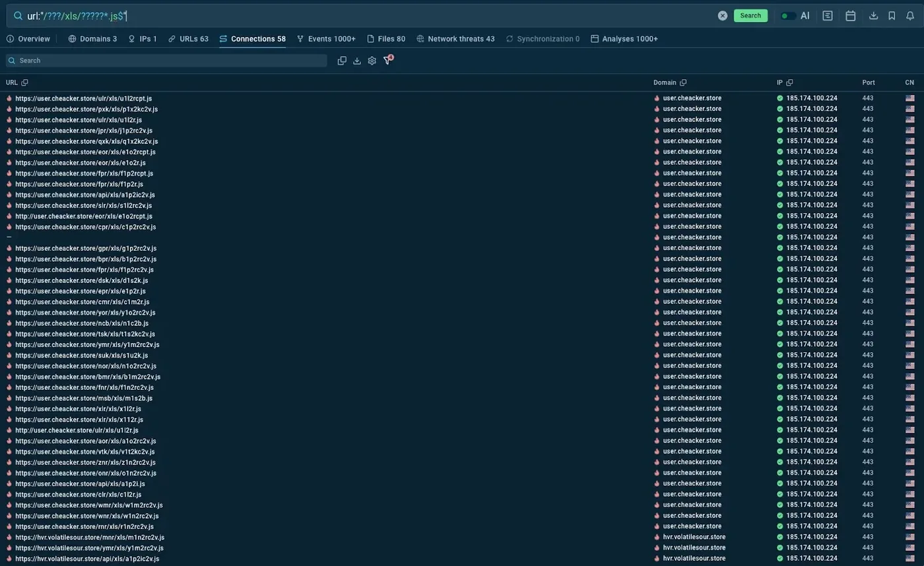Click the http URL ending in e1o2rcpt.js
The height and width of the screenshot is (566, 924).
(x=84, y=216)
